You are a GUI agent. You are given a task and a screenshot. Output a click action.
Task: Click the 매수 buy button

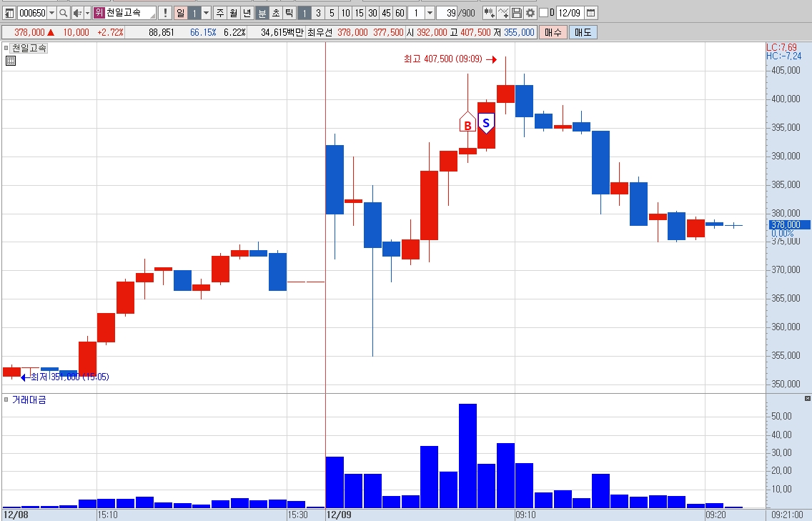[553, 33]
